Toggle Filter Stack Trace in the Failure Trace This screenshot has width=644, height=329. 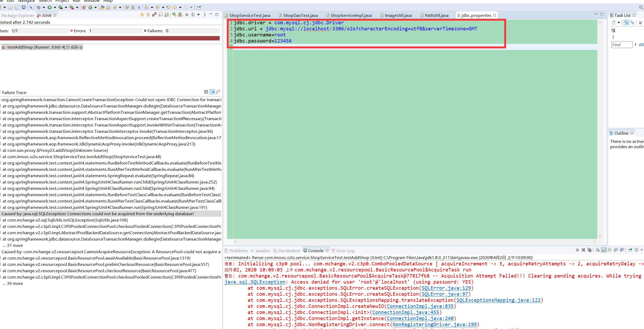click(x=212, y=92)
